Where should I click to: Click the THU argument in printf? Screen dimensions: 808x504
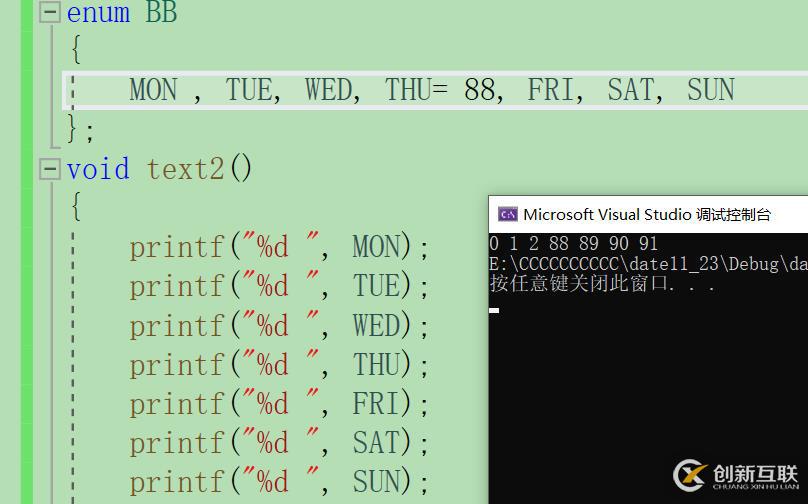click(376, 364)
